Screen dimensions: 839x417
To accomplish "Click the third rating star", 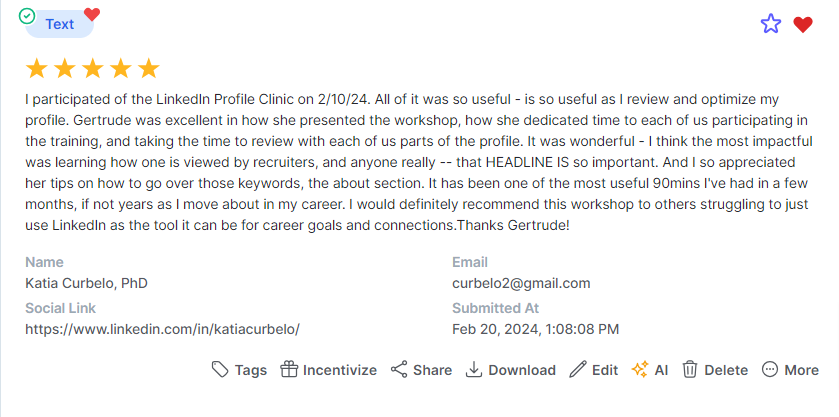I will [93, 68].
